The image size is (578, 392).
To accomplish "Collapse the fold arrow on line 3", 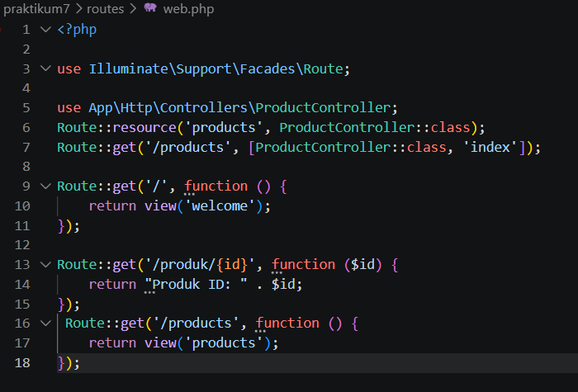I will [45, 68].
